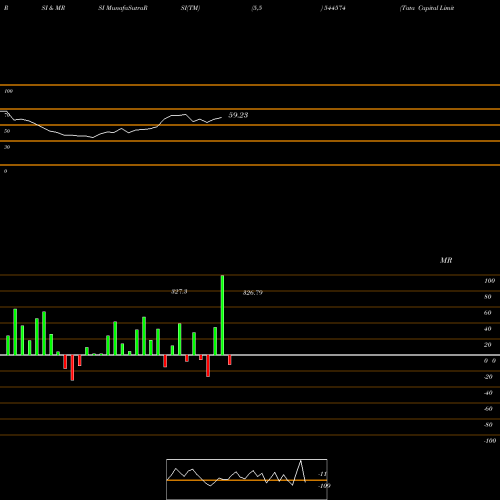Select the stock code 544574 in header
This screenshot has width=500, height=500.
click(334, 8)
